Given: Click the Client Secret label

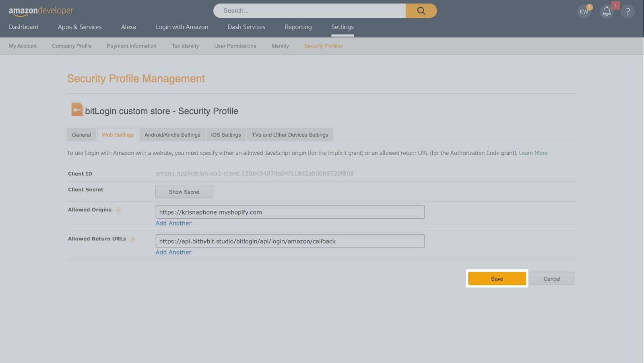Looking at the screenshot, I should point(86,190).
